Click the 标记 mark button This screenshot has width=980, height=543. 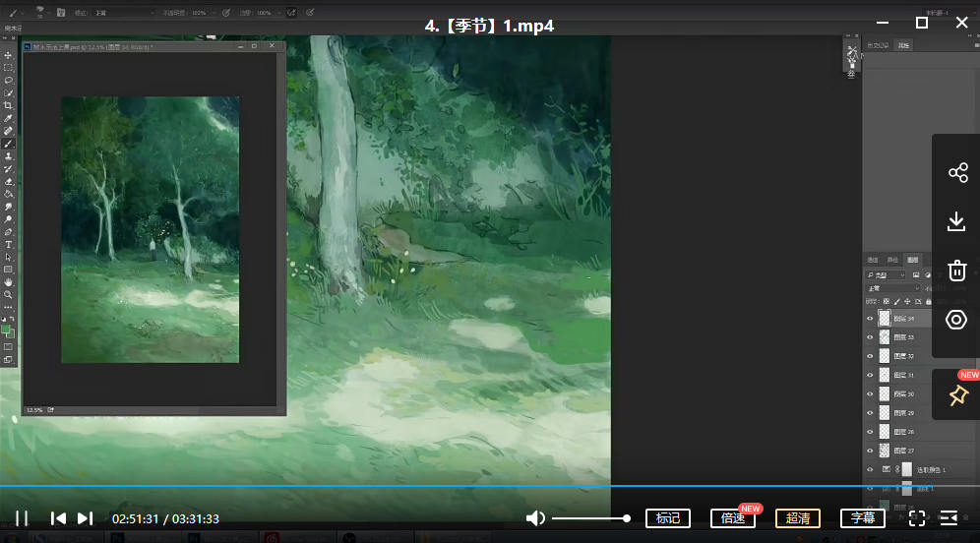click(668, 518)
